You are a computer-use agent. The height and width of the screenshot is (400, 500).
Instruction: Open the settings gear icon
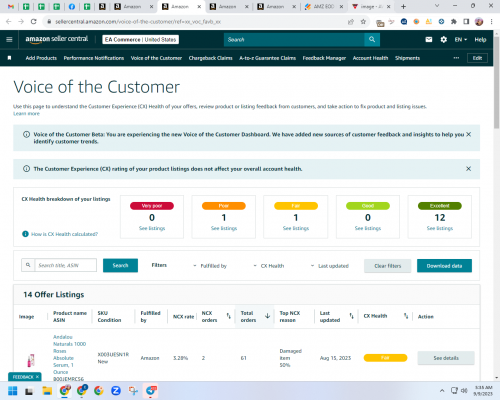443,40
